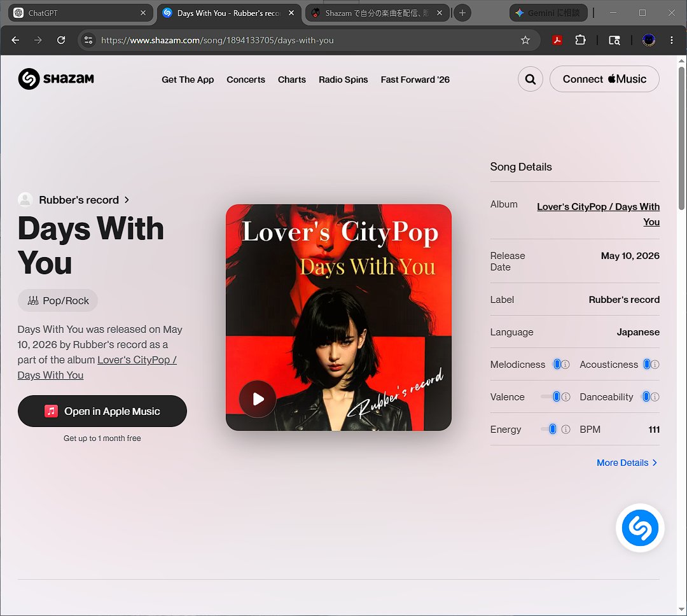Viewport: 687px width, 616px height.
Task: Click the Melodicness info icon
Action: click(566, 365)
